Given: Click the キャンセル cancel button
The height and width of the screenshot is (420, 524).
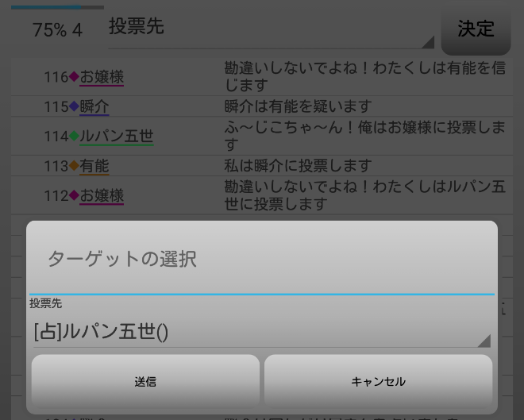Looking at the screenshot, I should tap(378, 380).
